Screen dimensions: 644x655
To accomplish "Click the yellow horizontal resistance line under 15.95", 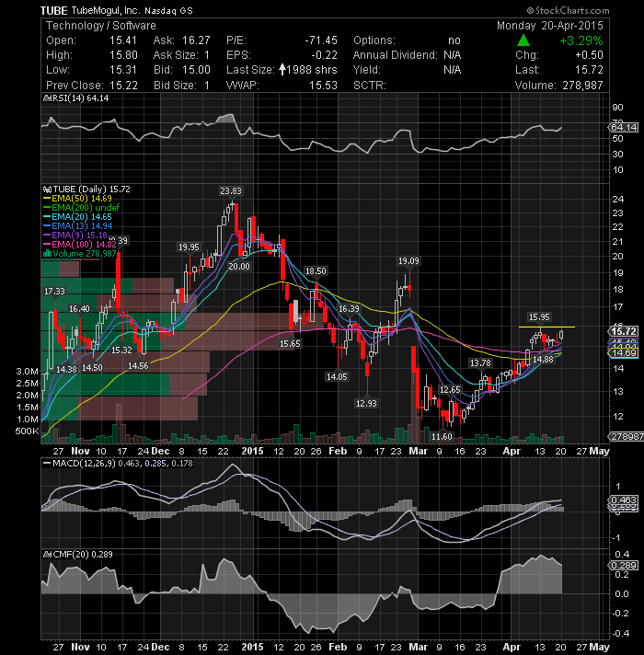I will coord(546,327).
